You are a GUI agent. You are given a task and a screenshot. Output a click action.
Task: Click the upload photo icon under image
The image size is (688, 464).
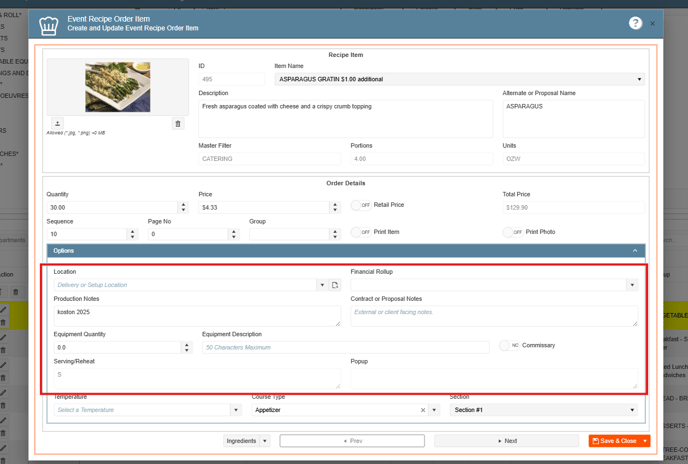point(57,124)
